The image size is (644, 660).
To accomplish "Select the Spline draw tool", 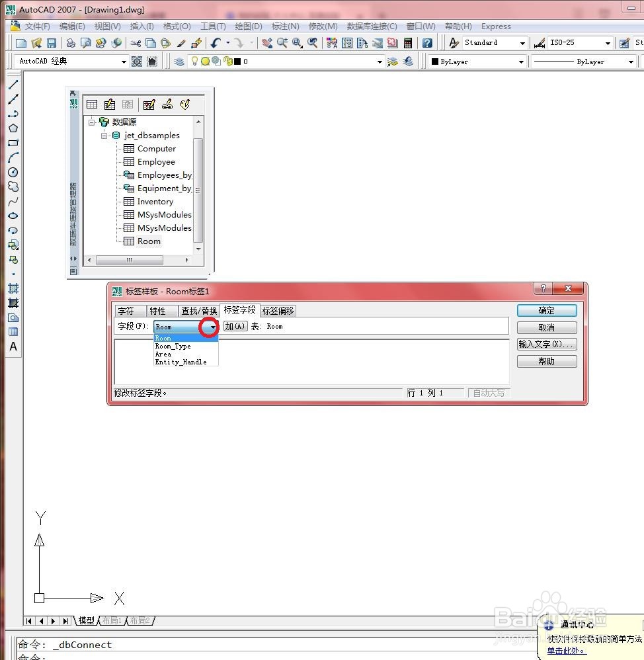I will click(13, 201).
